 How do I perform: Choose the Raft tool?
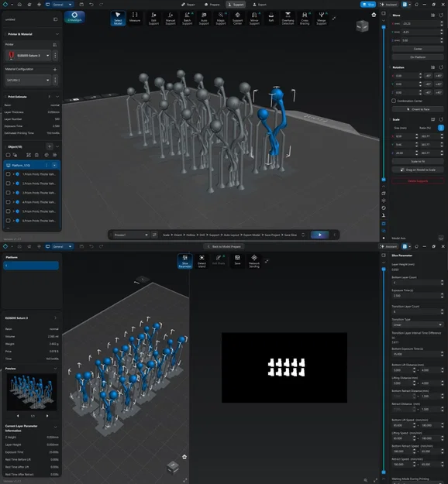(x=271, y=17)
